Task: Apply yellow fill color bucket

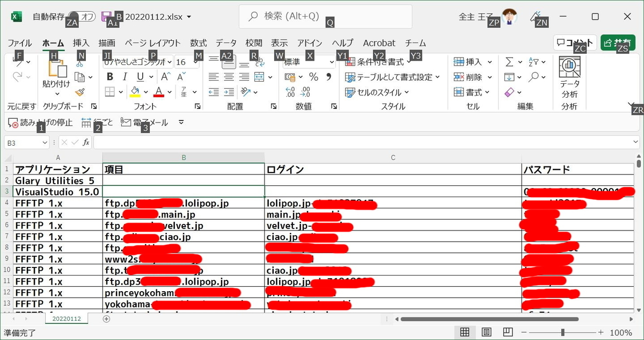Action: (x=135, y=91)
